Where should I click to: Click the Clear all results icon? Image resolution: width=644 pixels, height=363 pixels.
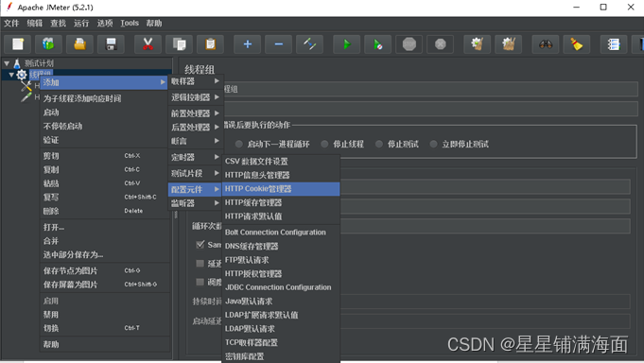tap(509, 43)
